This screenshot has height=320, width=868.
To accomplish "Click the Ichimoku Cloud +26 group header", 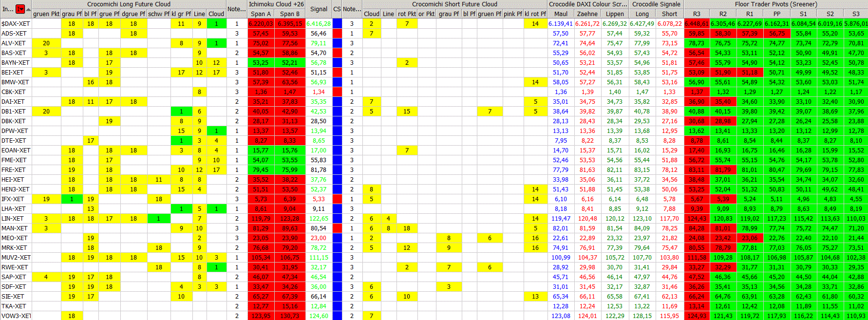I will point(276,4).
